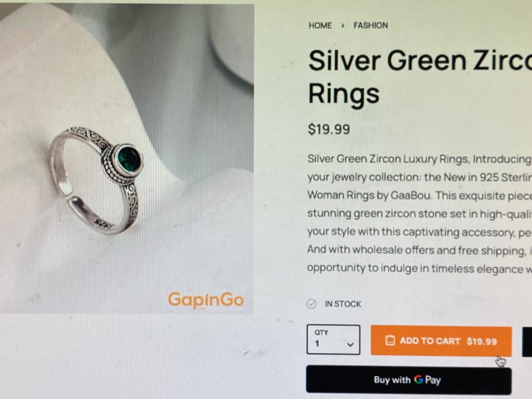Open the QTY quantity dropdown
The width and height of the screenshot is (532, 399).
click(x=333, y=340)
